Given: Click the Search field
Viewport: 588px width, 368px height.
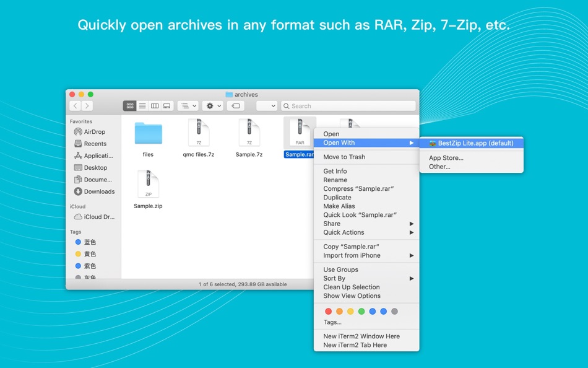Looking at the screenshot, I should click(348, 106).
